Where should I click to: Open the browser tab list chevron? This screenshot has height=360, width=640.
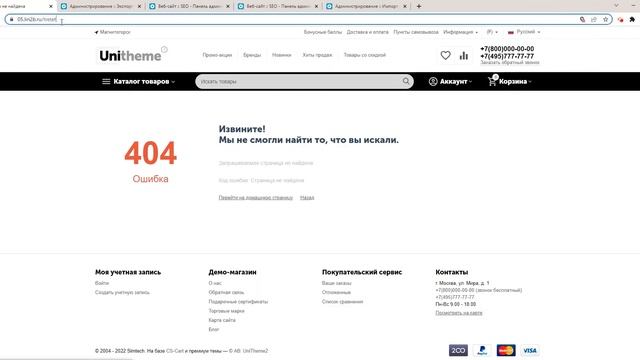(x=616, y=6)
